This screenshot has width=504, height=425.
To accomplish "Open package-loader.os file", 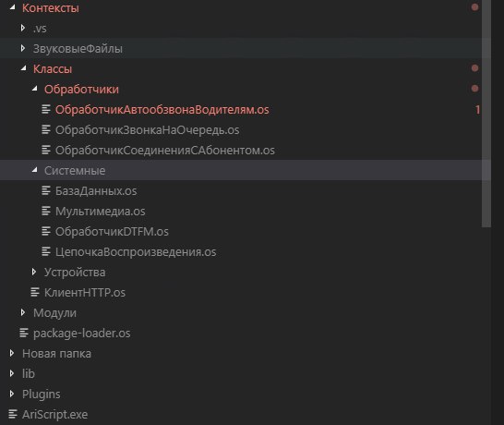I will (82, 334).
